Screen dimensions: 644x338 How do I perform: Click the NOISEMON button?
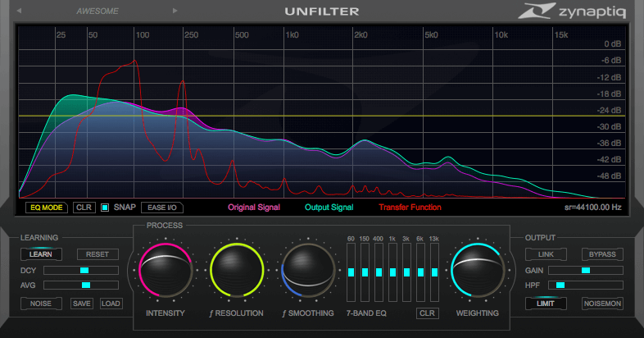point(601,304)
